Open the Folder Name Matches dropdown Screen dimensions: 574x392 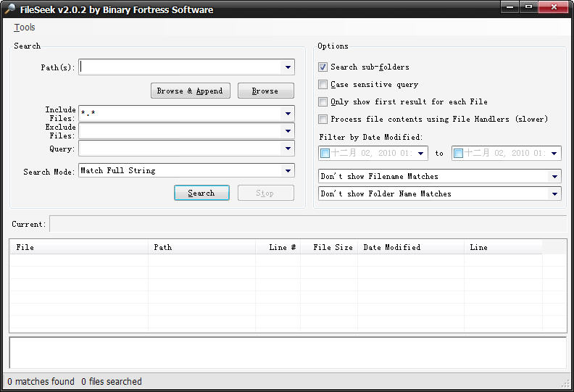(x=555, y=194)
